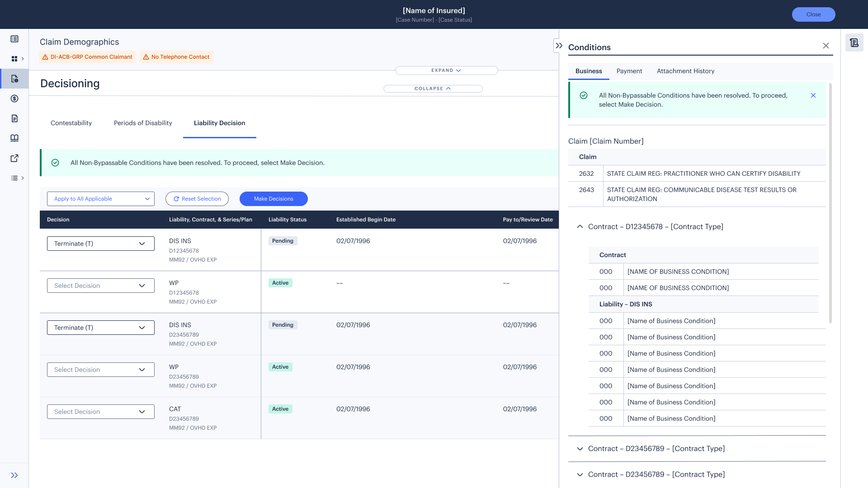Select the claim document sidebar icon
This screenshot has width=868, height=488.
(14, 79)
